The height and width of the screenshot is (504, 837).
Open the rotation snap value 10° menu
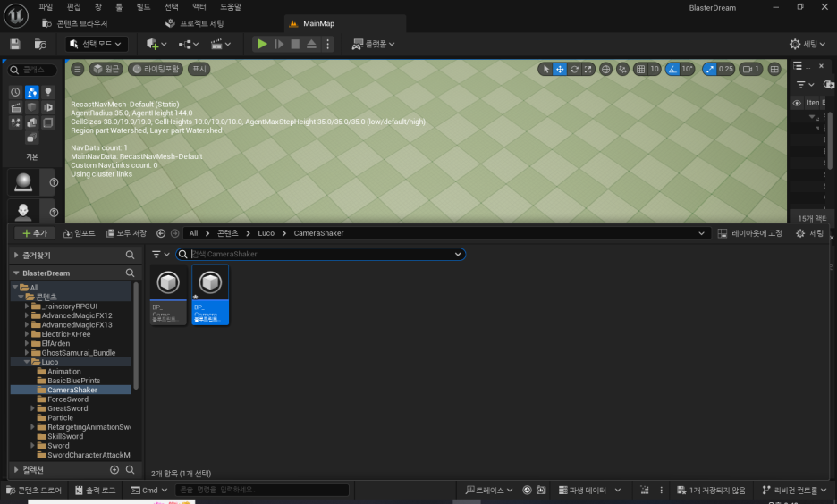pyautogui.click(x=687, y=69)
